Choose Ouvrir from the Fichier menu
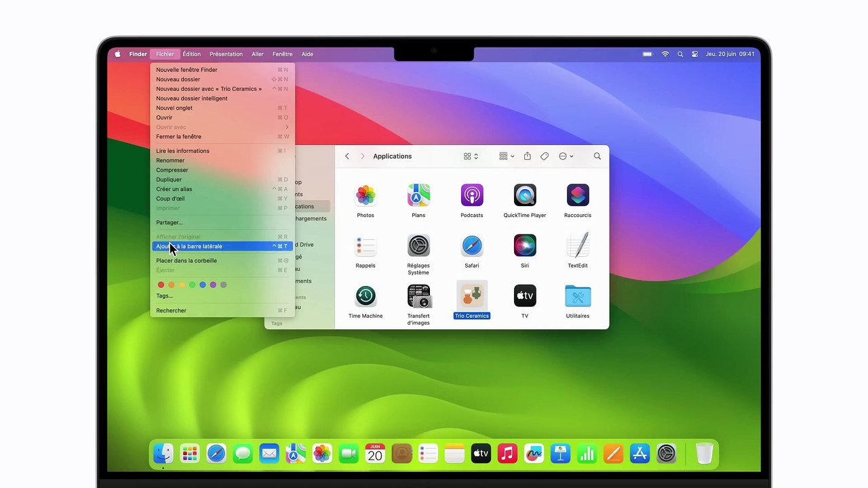Image resolution: width=868 pixels, height=488 pixels. click(x=222, y=117)
